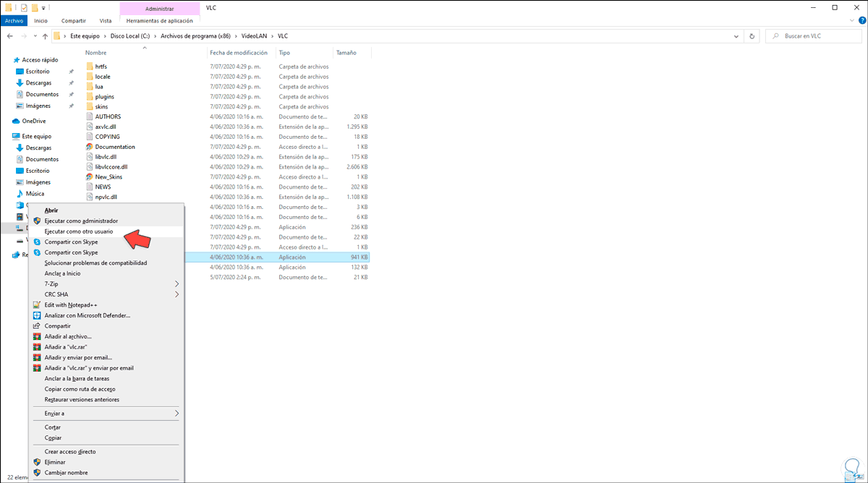Click axvlc.dll file icon
Viewport: 868px width, 483px height.
(90, 127)
